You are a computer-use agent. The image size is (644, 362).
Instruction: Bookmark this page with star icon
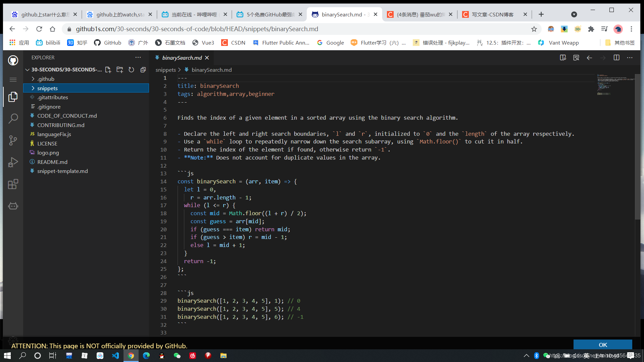tap(534, 29)
